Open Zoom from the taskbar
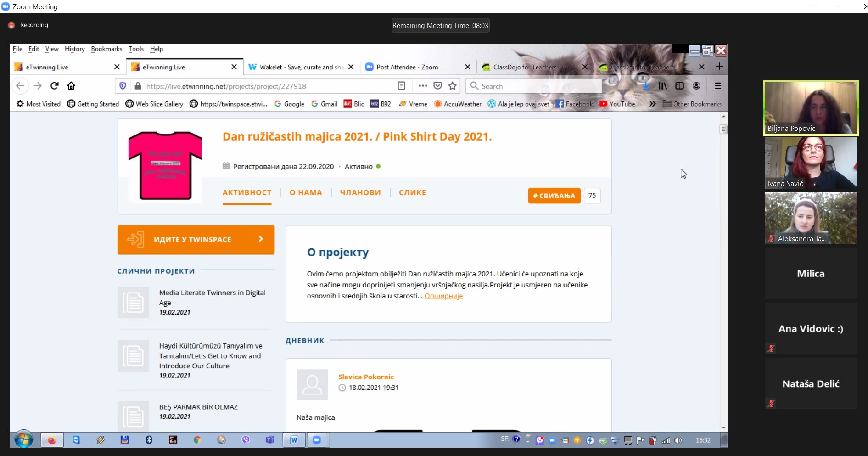This screenshot has height=456, width=868. pyautogui.click(x=317, y=440)
